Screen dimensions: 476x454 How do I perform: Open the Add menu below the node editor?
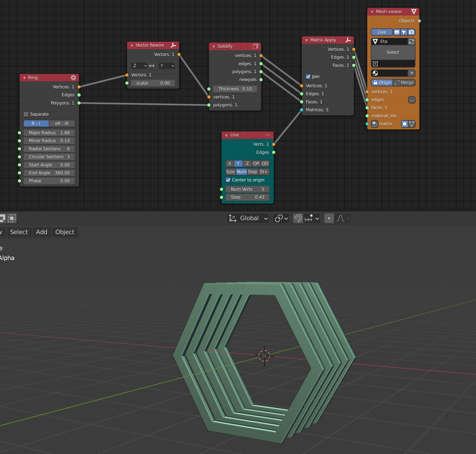41,232
